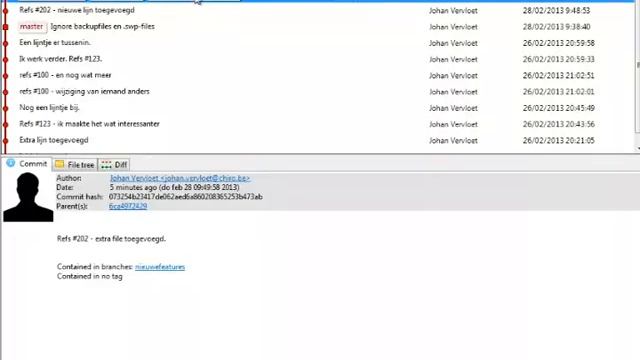Screen dimensions: 640x360
Task: Click the commit hash value text
Action: [185, 197]
